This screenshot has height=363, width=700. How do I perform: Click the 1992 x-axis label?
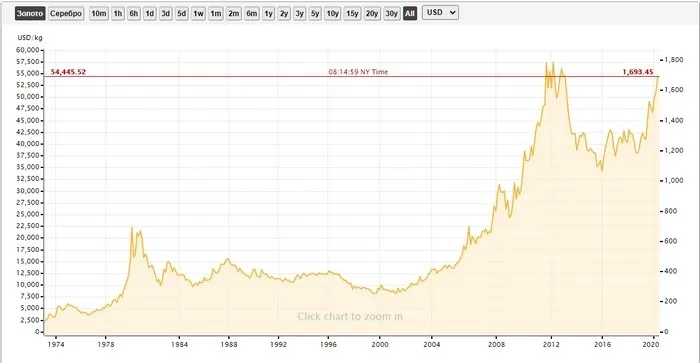[x=279, y=344]
